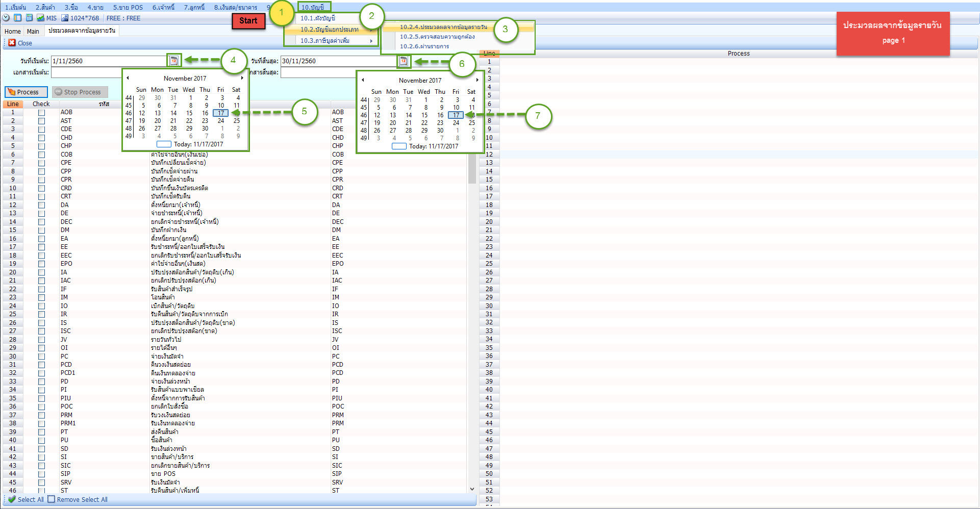The image size is (980, 509).
Task: Tick the checkbox for row DEC
Action: pos(41,222)
